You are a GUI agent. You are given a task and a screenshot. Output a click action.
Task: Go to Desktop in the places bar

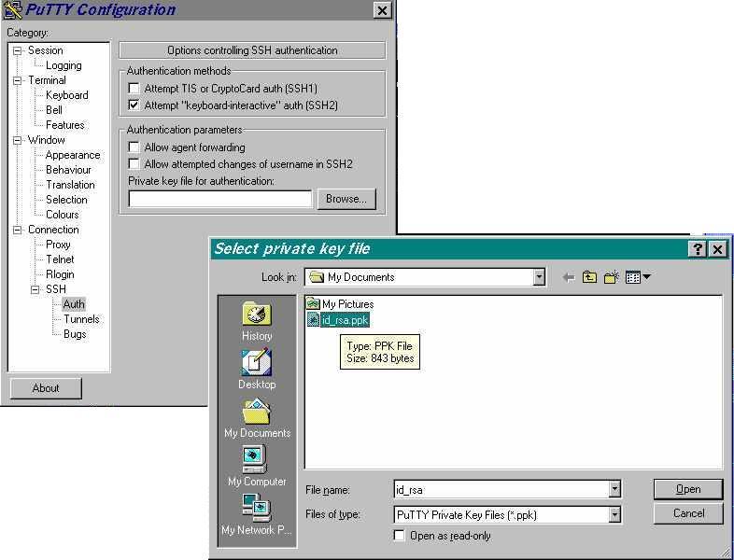(257, 370)
